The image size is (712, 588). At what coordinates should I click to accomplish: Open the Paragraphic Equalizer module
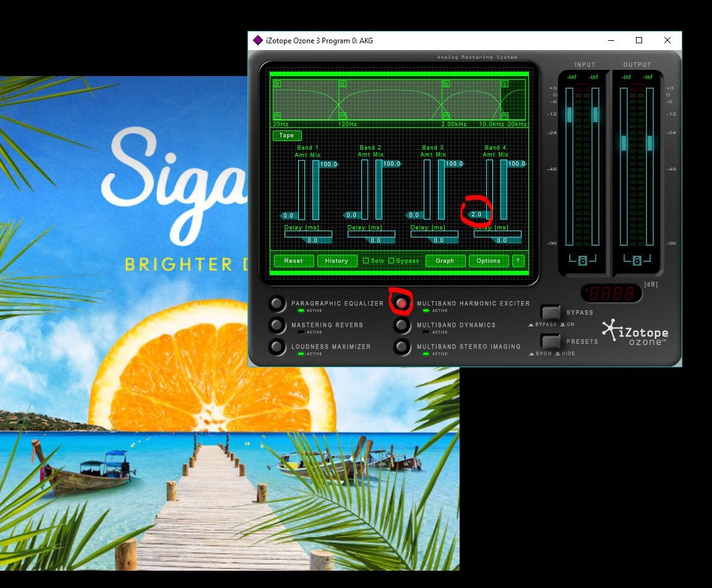[x=278, y=304]
